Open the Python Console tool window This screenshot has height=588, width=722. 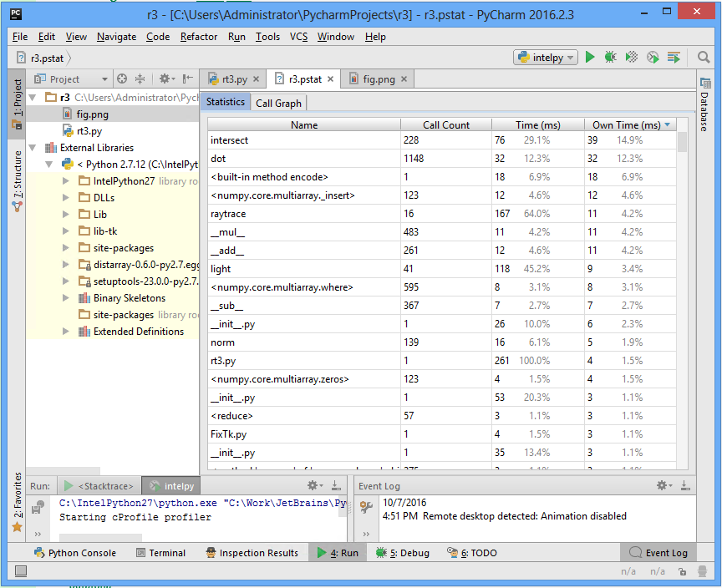click(75, 553)
